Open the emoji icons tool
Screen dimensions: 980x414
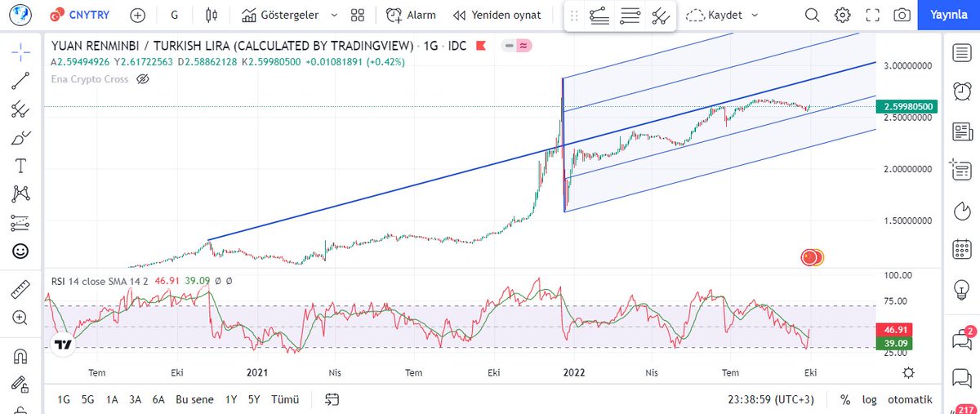point(21,252)
